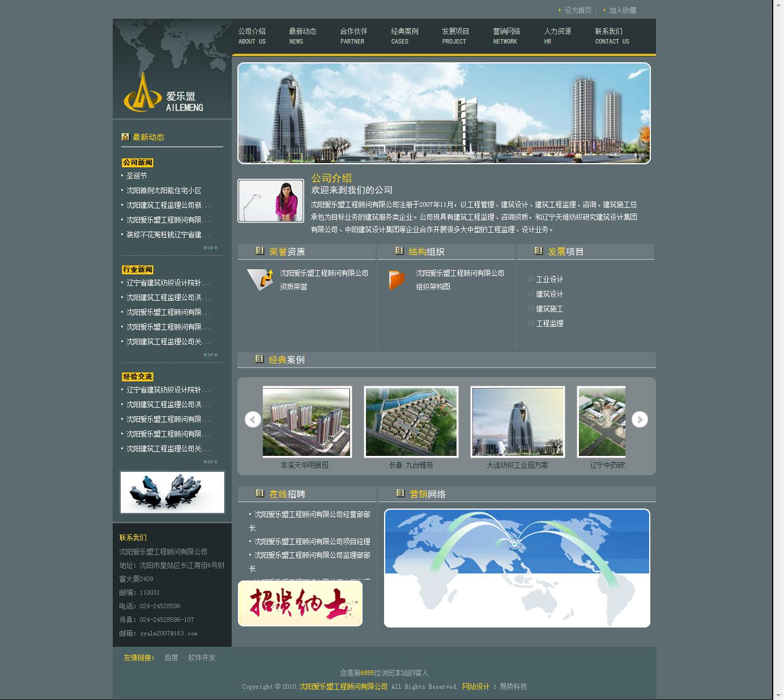The image size is (784, 700).
Task: Click the 营销网络 section header icon
Action: [400, 493]
